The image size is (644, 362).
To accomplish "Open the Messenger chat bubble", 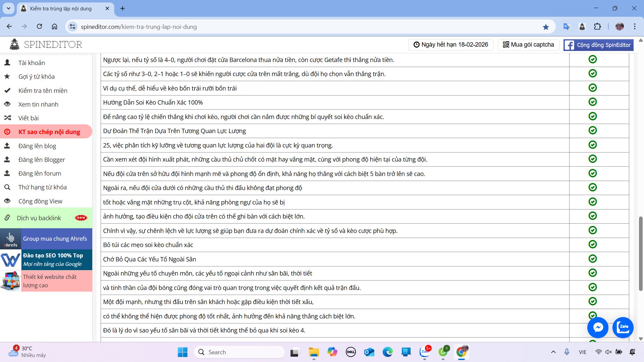I will [x=598, y=327].
